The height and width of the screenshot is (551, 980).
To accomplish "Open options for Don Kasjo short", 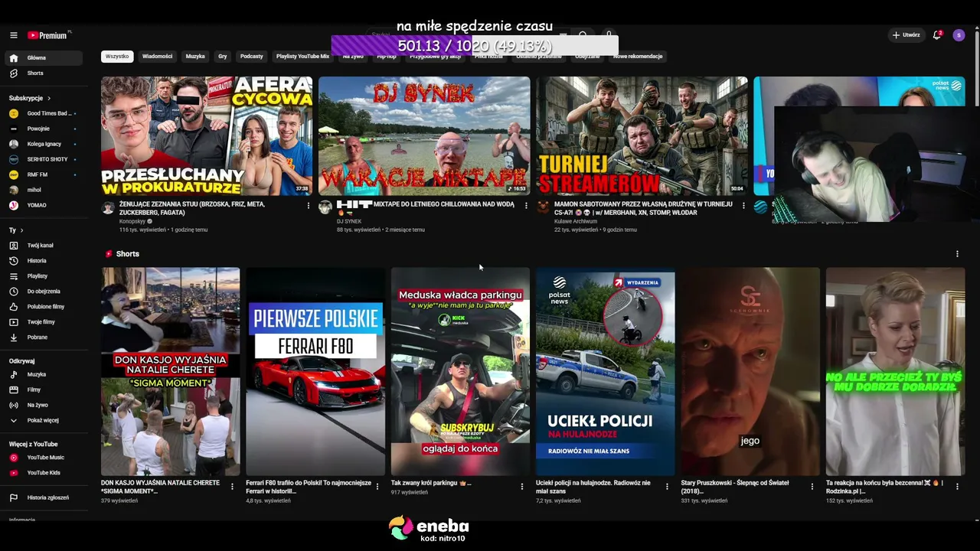I will pyautogui.click(x=232, y=487).
